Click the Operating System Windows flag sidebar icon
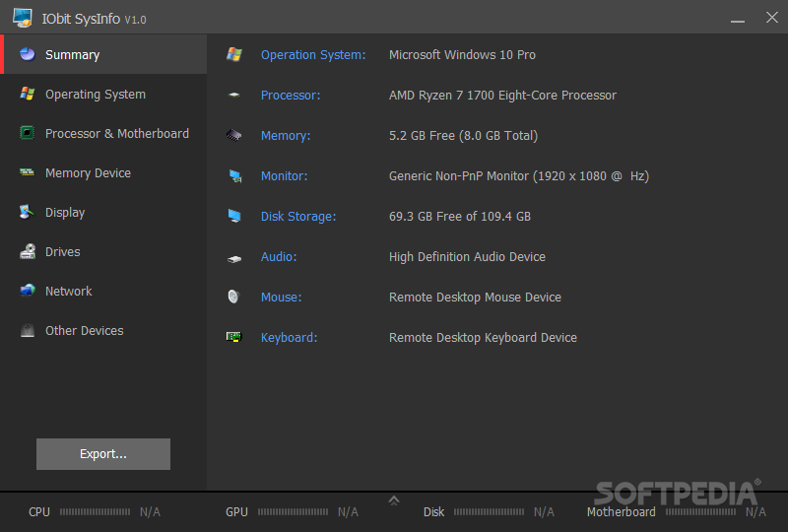Image resolution: width=788 pixels, height=532 pixels. tap(28, 94)
